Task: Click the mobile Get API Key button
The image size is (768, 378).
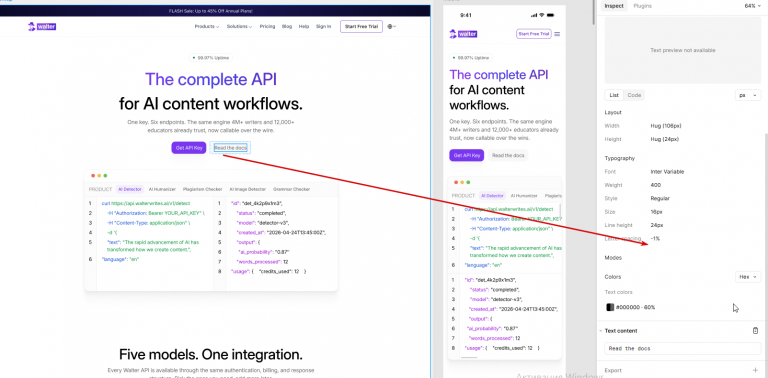Action: click(x=467, y=155)
